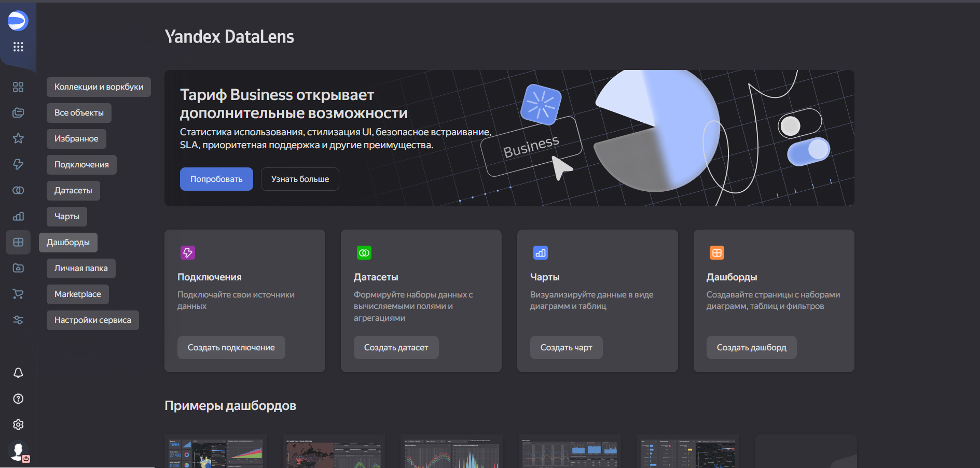Click the Marketplace cart sidebar icon
Image resolution: width=980 pixels, height=468 pixels.
[x=18, y=294]
